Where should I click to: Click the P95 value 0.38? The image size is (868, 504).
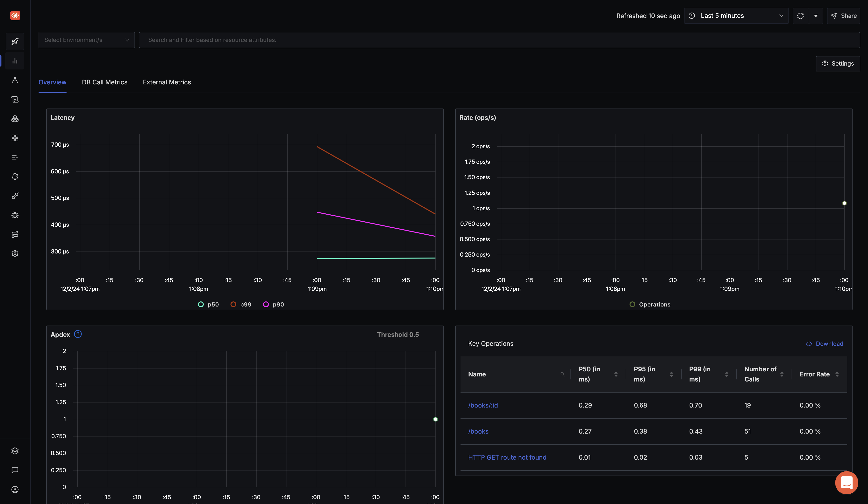tap(640, 431)
